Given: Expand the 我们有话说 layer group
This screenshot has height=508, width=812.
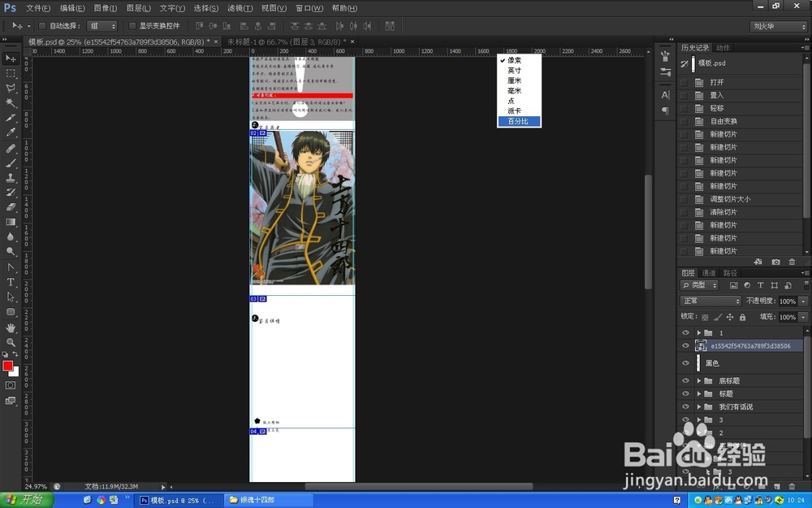Looking at the screenshot, I should tap(698, 407).
